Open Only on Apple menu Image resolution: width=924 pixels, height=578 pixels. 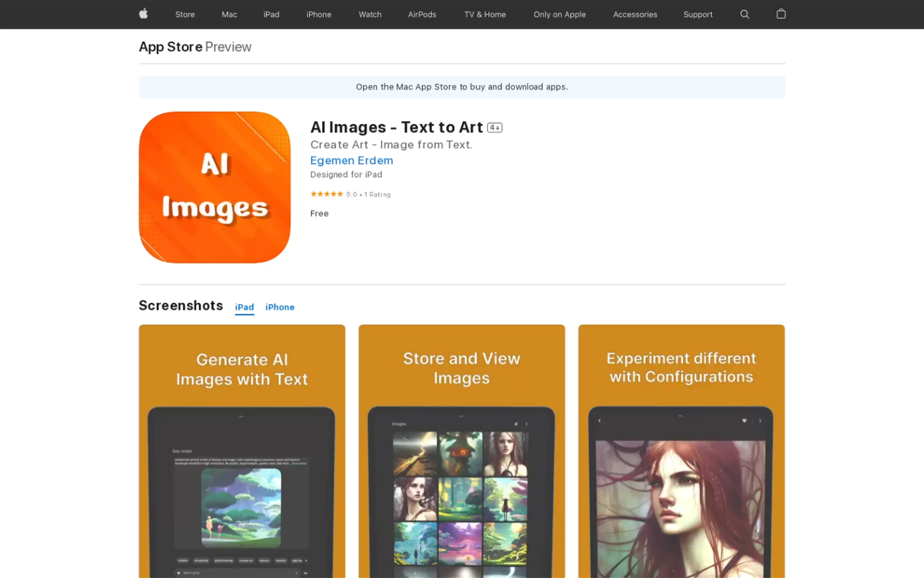point(559,15)
